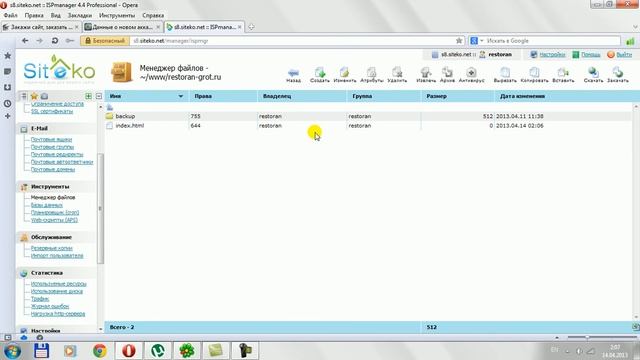Click the Архив (archive) toolbar icon
Screen dimensions: 640x360
click(x=447, y=75)
